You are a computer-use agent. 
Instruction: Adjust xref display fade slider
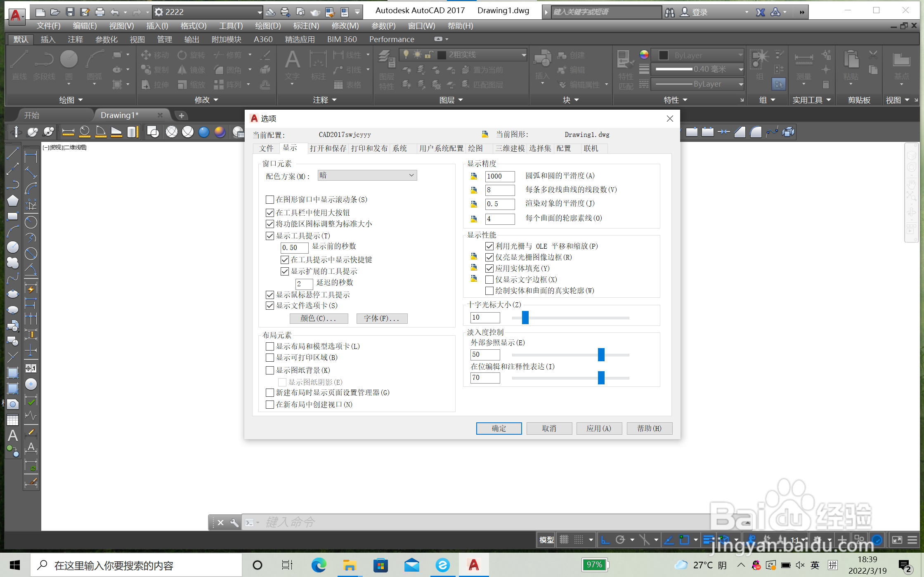point(601,355)
